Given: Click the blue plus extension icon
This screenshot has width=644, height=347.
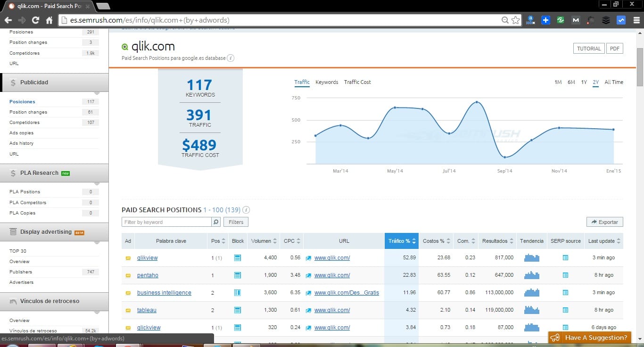Looking at the screenshot, I should pyautogui.click(x=546, y=20).
